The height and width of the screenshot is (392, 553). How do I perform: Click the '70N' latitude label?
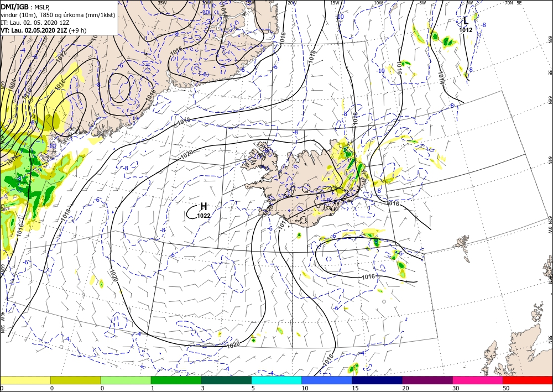coord(509,3)
